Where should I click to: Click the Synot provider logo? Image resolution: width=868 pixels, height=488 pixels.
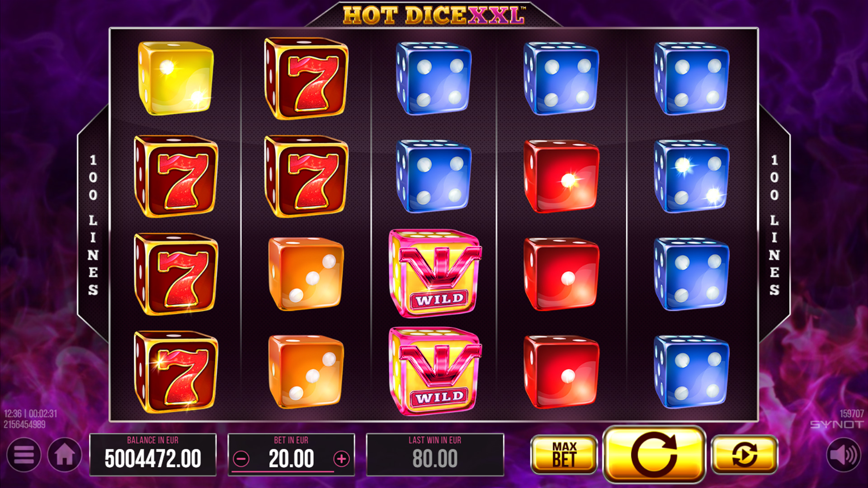[x=836, y=425]
